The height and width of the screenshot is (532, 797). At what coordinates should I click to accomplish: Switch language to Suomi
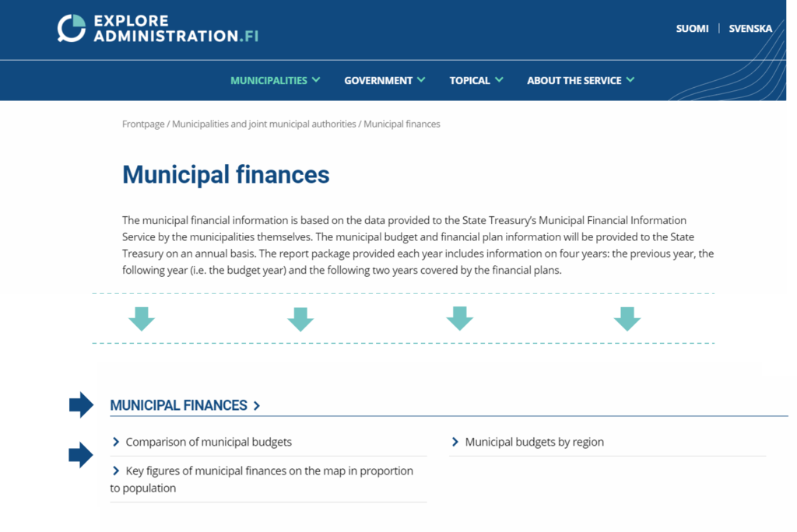(x=692, y=29)
